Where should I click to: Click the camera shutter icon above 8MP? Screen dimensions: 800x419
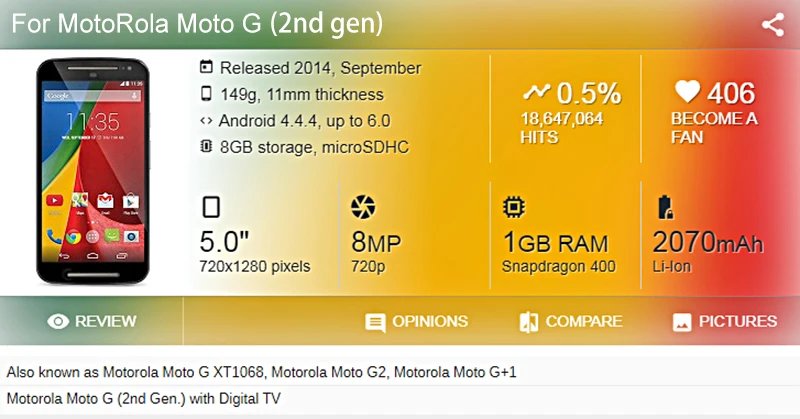[363, 208]
